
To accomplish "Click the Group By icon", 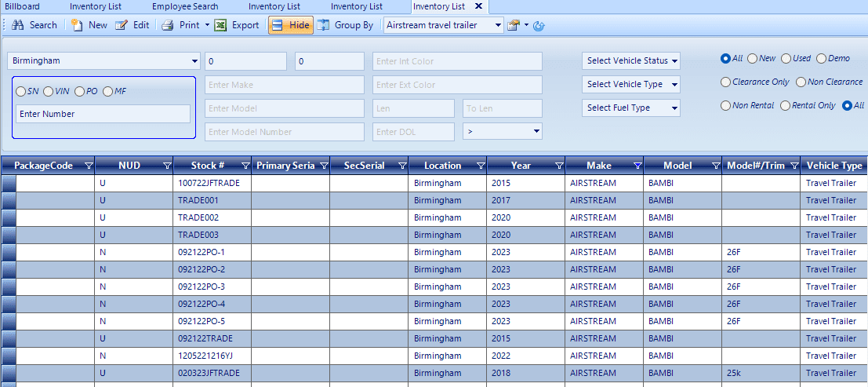I will click(324, 25).
